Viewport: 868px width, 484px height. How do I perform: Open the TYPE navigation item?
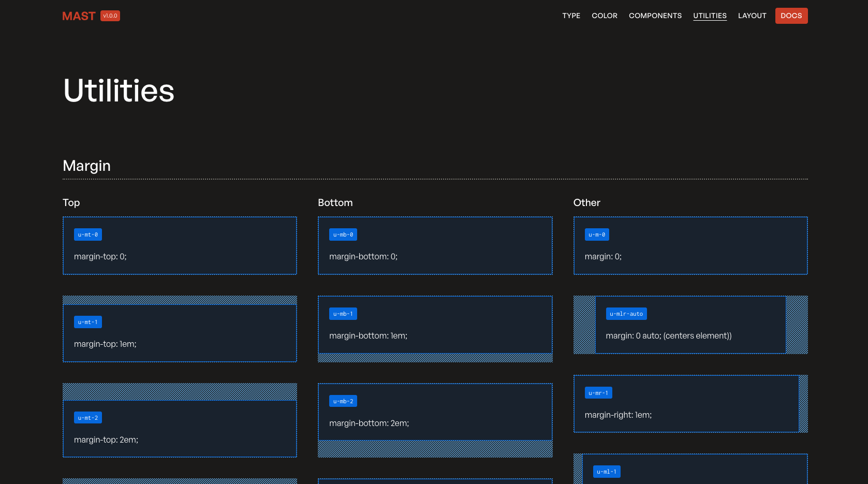[x=571, y=16]
